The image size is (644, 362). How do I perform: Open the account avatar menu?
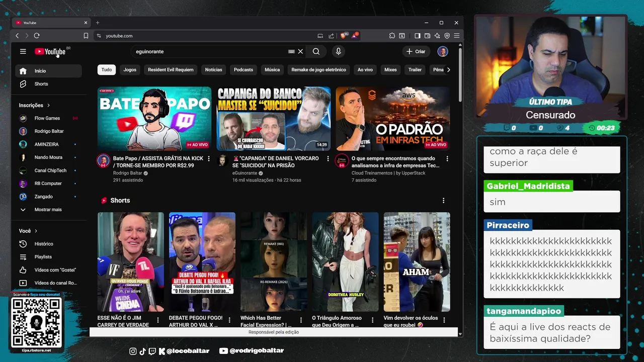click(443, 51)
